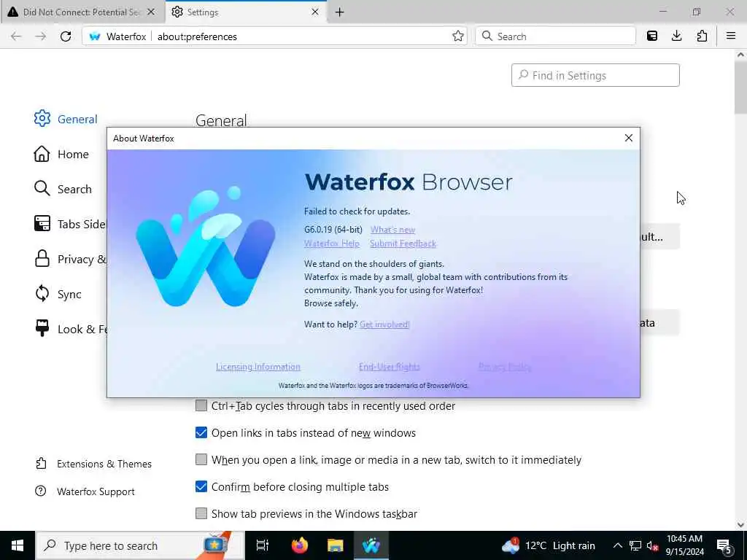Close the Did Not Connect tab
The height and width of the screenshot is (560, 747).
[151, 12]
